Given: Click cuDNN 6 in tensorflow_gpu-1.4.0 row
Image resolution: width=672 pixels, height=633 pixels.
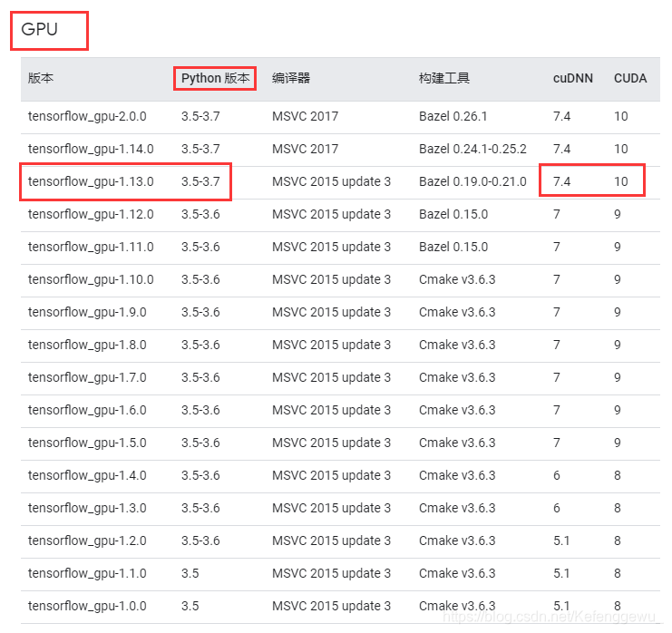Looking at the screenshot, I should 557,475.
